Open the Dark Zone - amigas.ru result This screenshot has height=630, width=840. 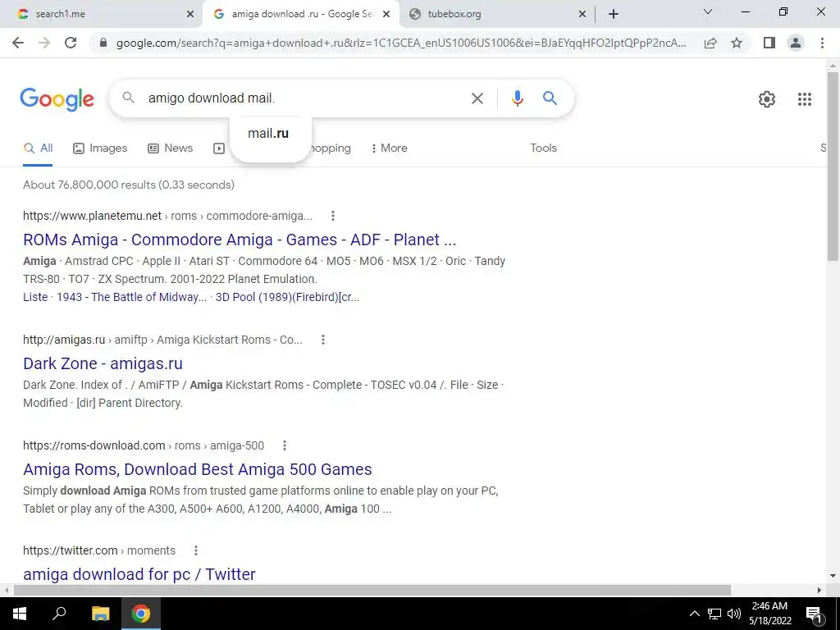(x=103, y=363)
